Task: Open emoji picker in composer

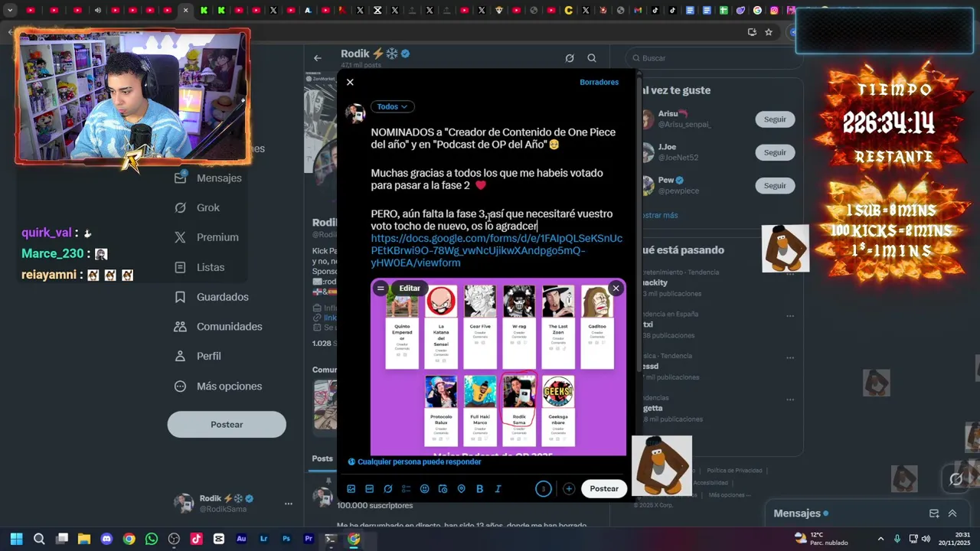Action: (x=425, y=489)
